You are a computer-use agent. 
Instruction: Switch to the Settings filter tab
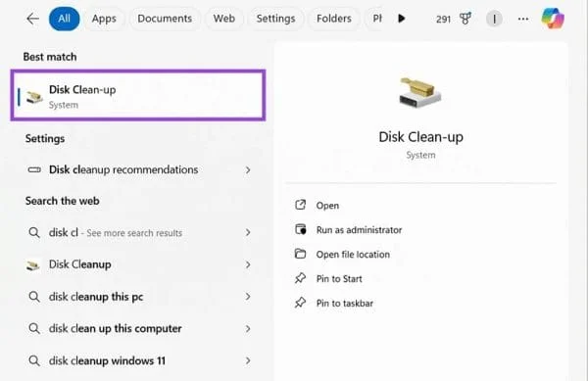275,19
